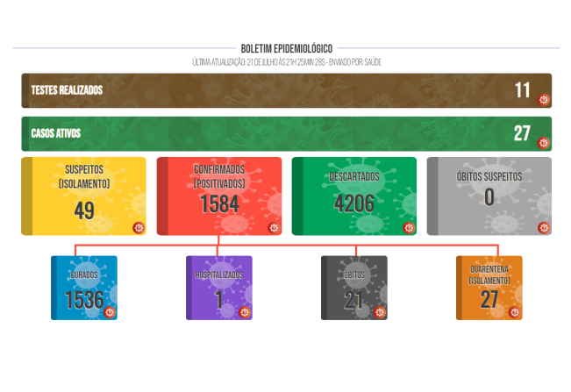Viewport: 571px width, 392px height.
Task: Click gear icon on Descartados card
Action: 409,227
